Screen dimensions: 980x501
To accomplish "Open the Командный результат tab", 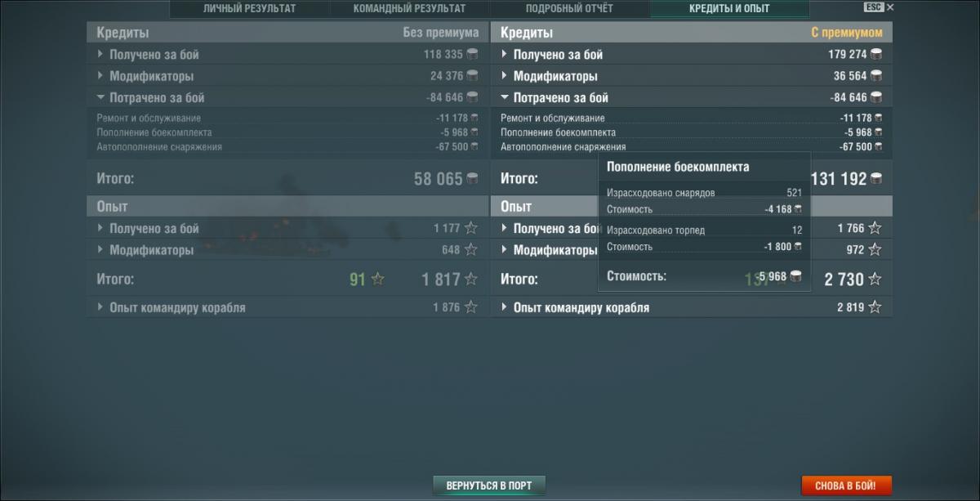I will 409,9.
